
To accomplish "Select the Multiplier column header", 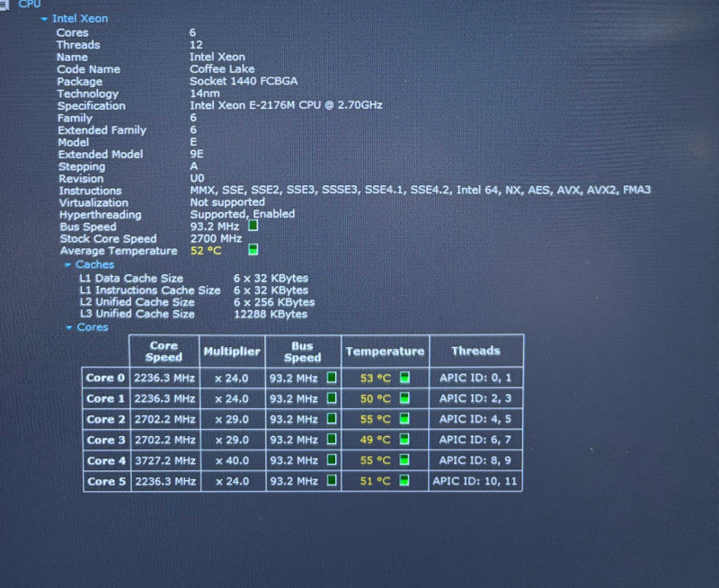I will (x=232, y=352).
